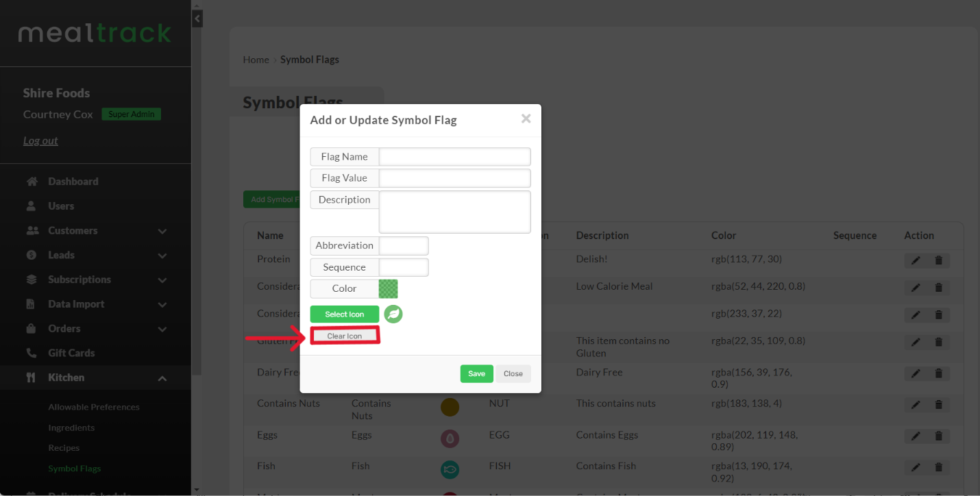
Task: Click the Close button in the dialog
Action: pos(513,373)
